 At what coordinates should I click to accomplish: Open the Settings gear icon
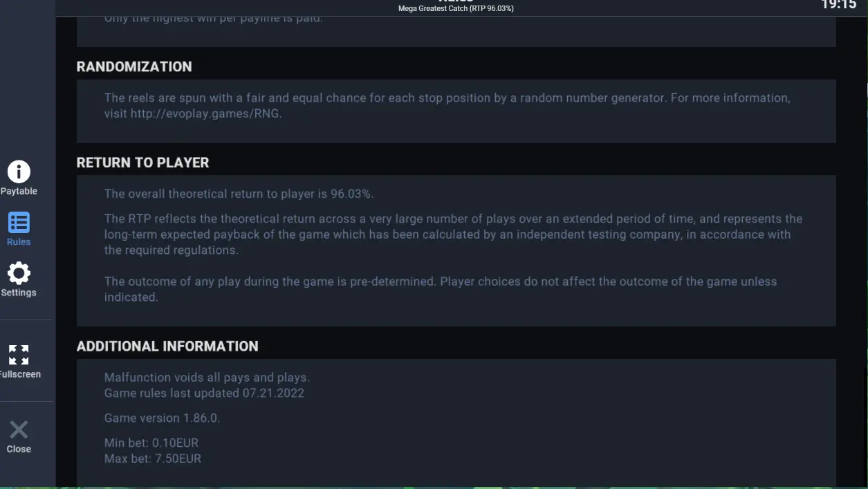point(19,273)
